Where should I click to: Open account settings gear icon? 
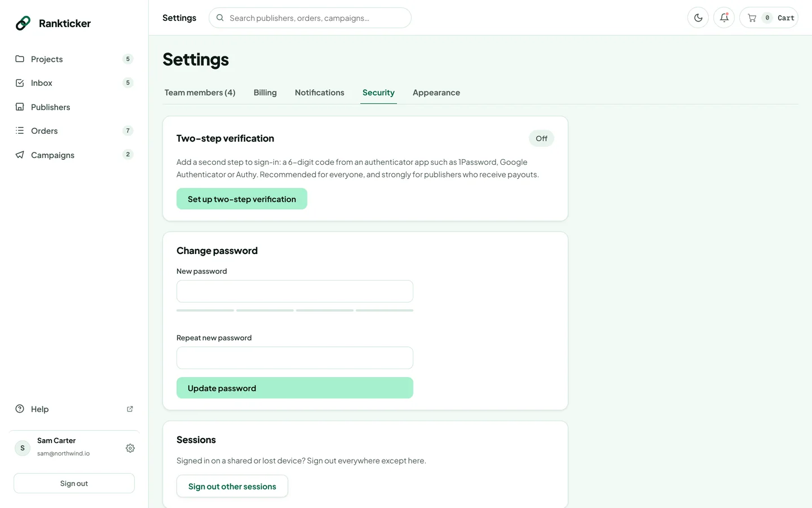(x=130, y=448)
